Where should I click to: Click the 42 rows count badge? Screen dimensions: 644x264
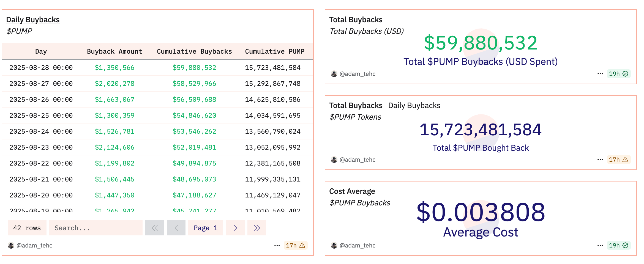(27, 228)
